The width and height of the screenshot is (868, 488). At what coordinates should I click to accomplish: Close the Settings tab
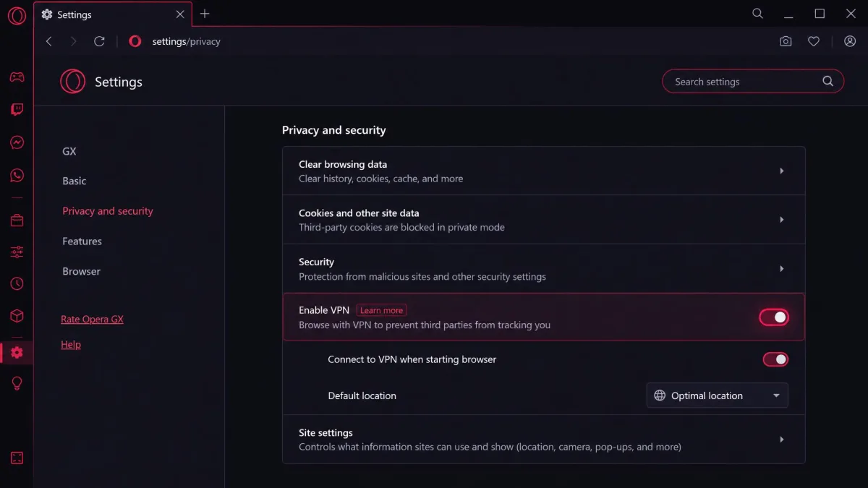click(181, 14)
